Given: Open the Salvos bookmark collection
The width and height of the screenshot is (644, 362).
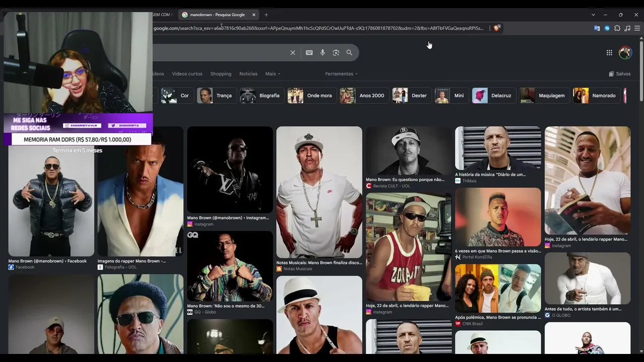Looking at the screenshot, I should [x=619, y=74].
